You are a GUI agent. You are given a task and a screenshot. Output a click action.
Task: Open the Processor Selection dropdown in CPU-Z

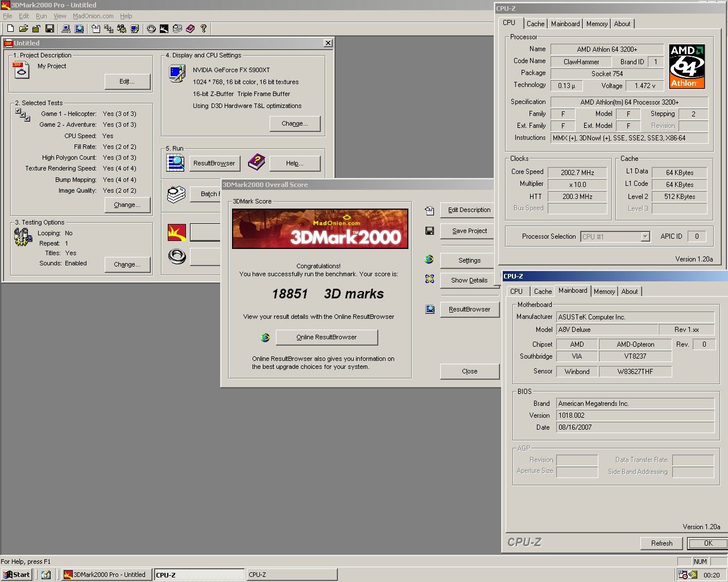[x=645, y=236]
